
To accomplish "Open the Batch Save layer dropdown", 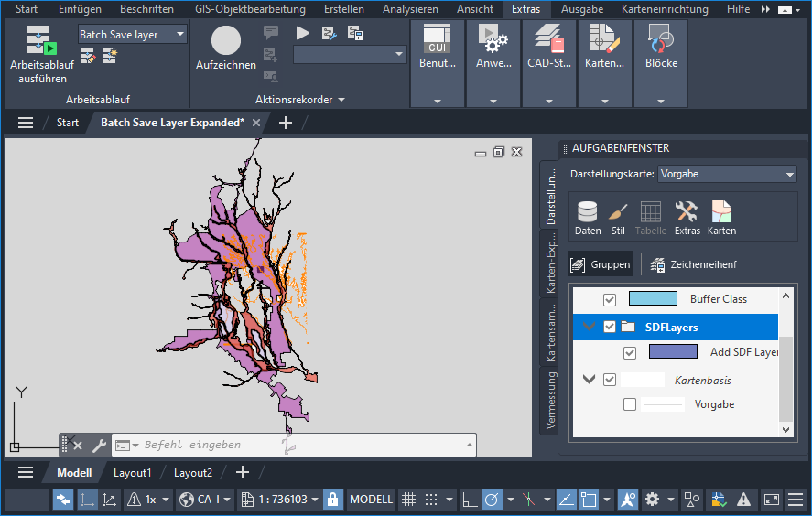I will point(179,35).
